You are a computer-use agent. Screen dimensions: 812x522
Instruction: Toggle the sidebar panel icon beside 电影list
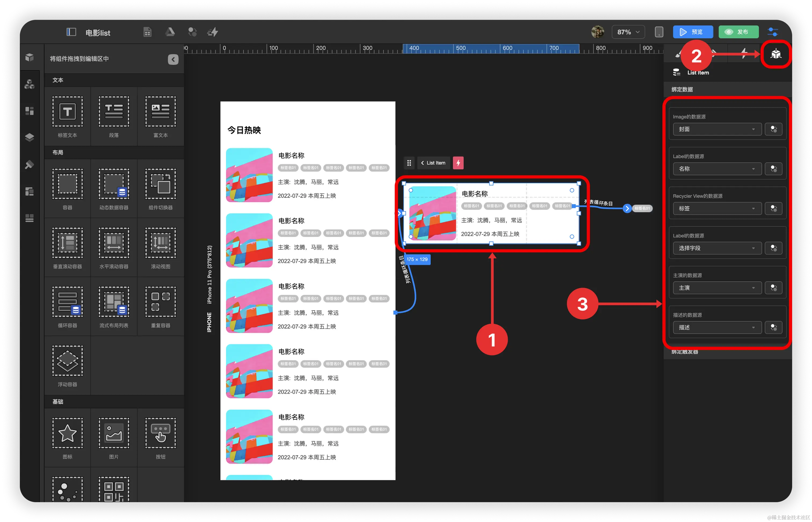[x=71, y=32]
